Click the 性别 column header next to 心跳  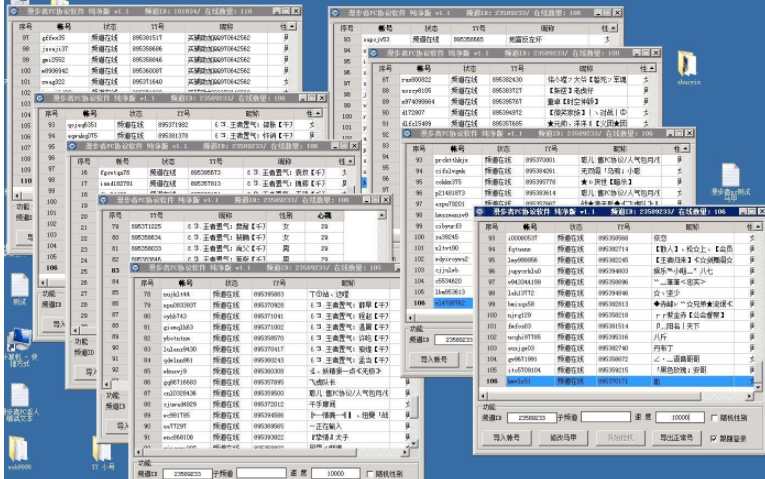click(285, 215)
